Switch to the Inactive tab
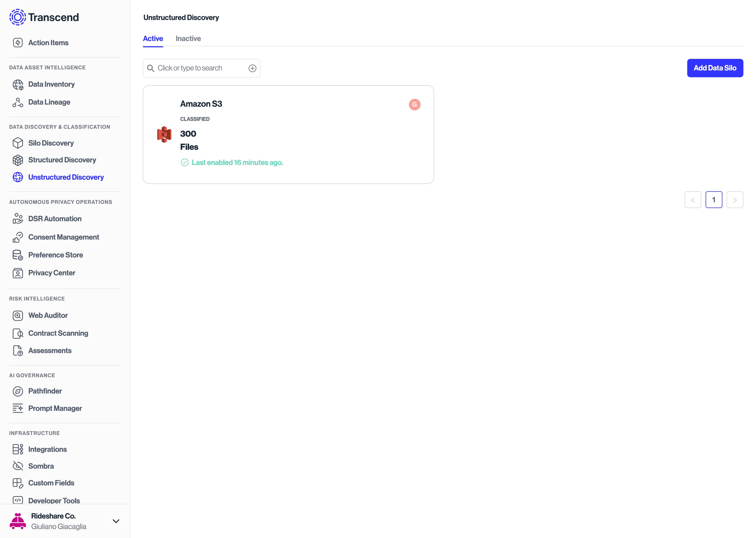Viewport: 756px width, 538px height. click(188, 38)
